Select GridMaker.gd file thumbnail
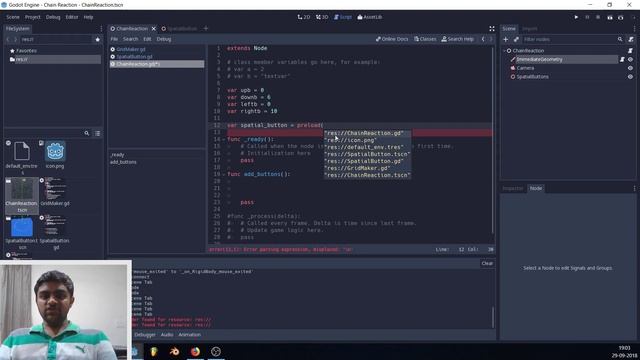The width and height of the screenshot is (640, 360). 55,192
